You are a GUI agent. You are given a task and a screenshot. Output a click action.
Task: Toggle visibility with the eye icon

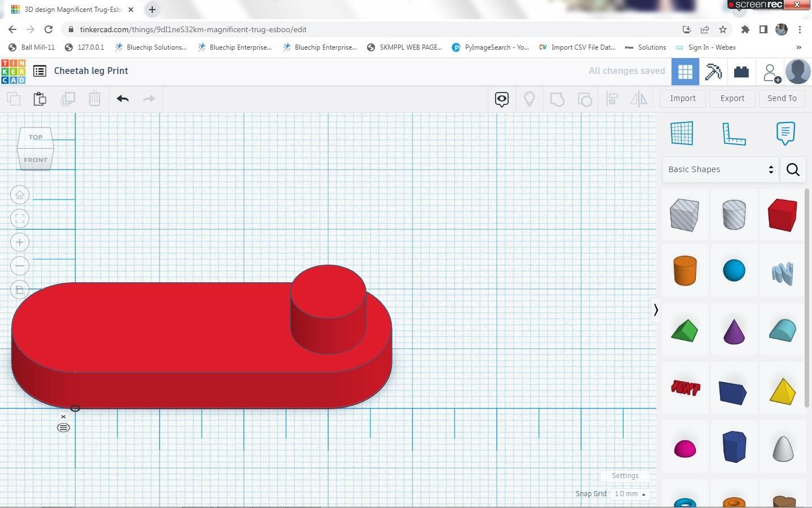[x=501, y=99]
